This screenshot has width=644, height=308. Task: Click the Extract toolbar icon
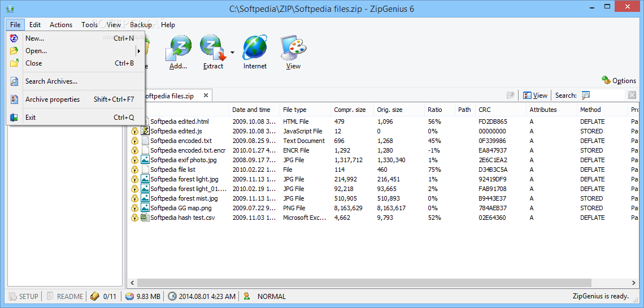pyautogui.click(x=213, y=48)
